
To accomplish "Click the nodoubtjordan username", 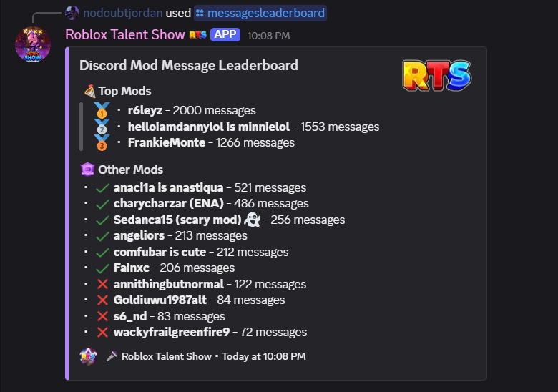I will click(x=123, y=13).
